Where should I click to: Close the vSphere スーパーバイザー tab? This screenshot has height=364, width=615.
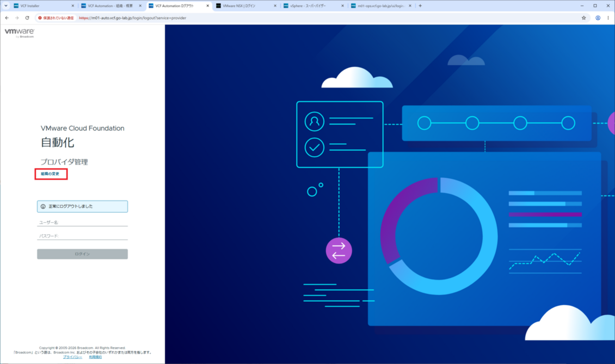(x=343, y=6)
